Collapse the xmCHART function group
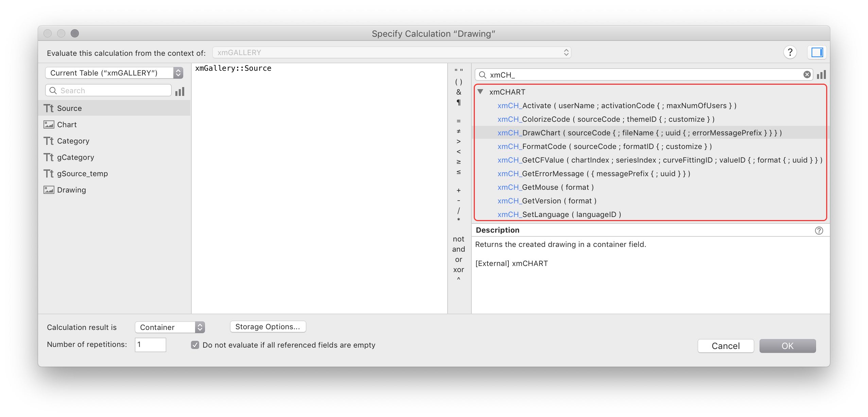This screenshot has height=417, width=868. (x=481, y=92)
